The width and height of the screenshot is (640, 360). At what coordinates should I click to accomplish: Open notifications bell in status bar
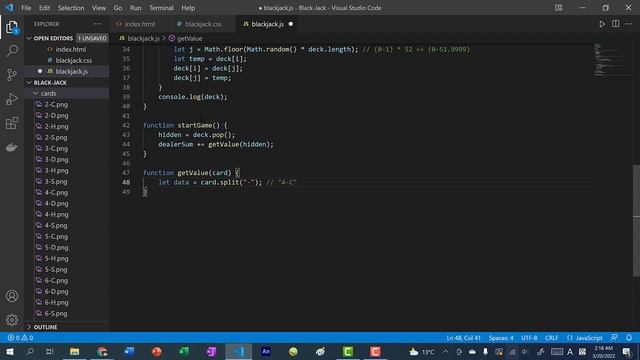click(629, 338)
